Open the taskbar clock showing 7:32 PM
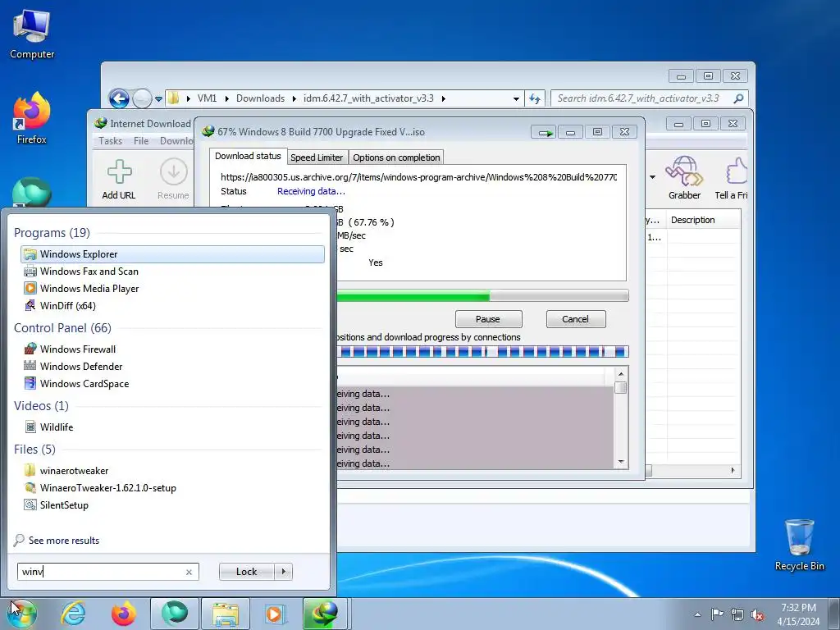This screenshot has height=630, width=840. point(798,614)
